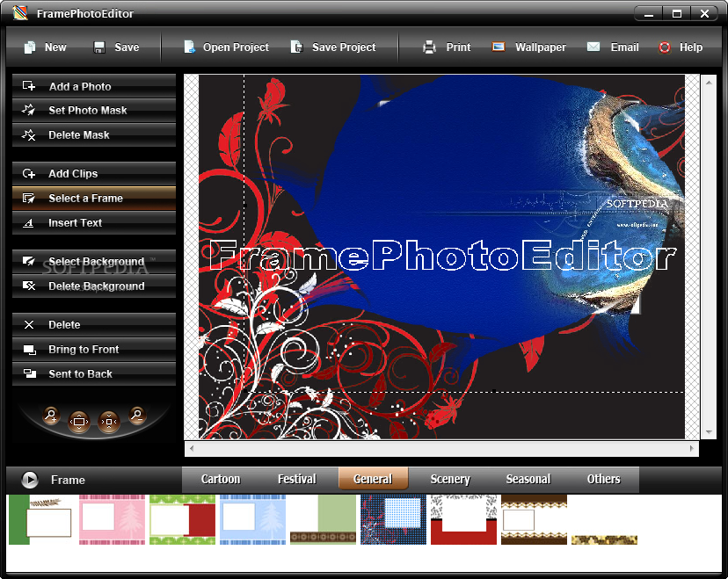The height and width of the screenshot is (579, 728).
Task: Choose the pink tree frame thumbnail
Action: pos(112,519)
